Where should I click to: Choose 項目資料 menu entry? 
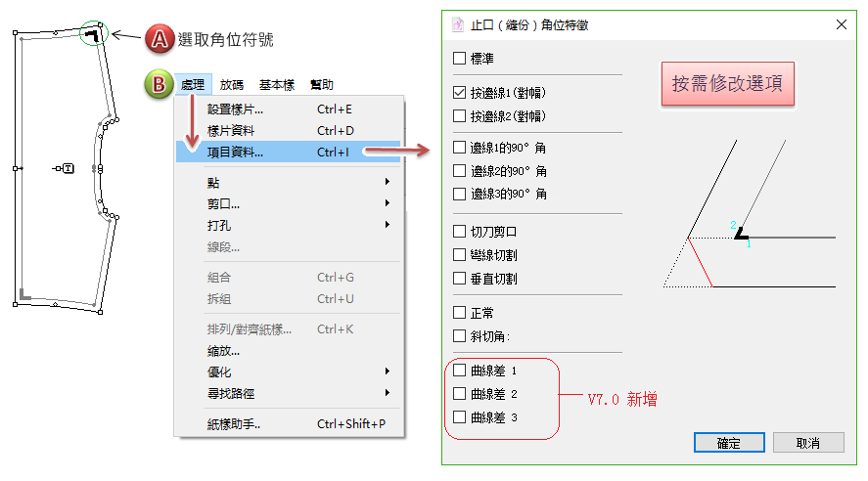point(236,152)
